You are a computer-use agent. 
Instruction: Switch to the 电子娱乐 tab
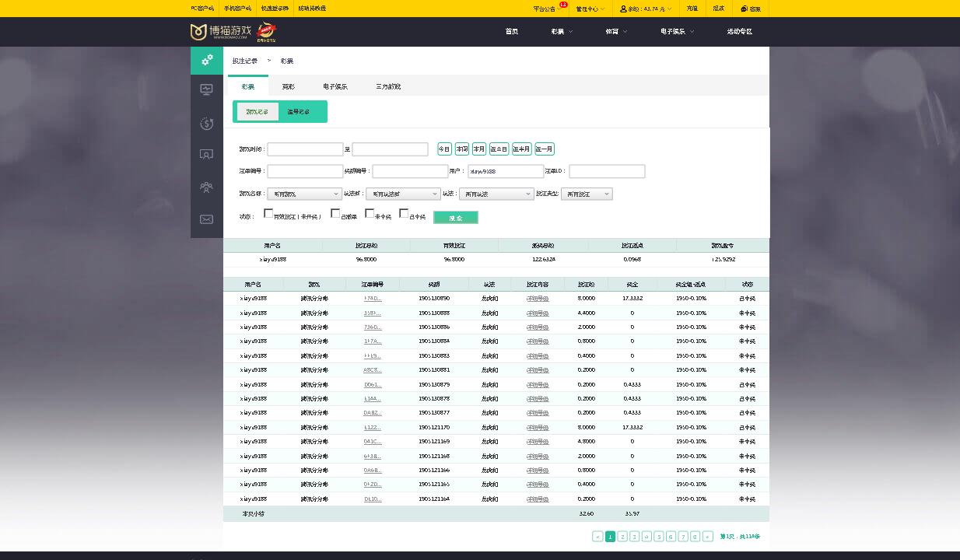coord(335,86)
